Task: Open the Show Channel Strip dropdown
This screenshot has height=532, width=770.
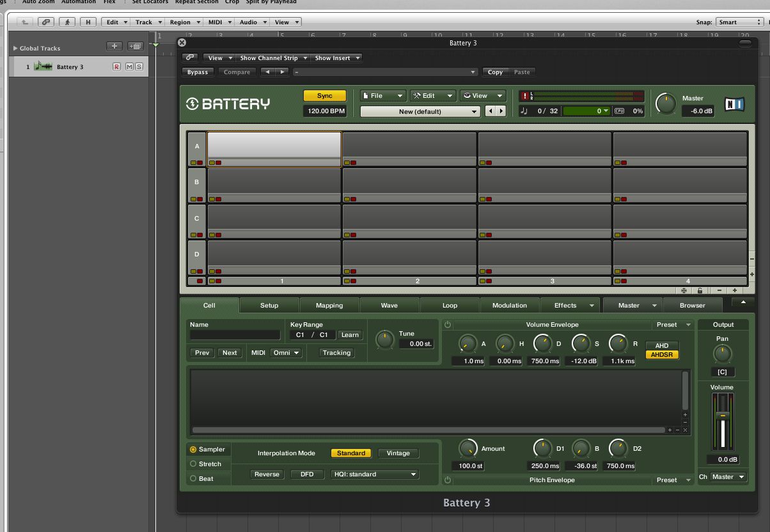Action: point(273,58)
